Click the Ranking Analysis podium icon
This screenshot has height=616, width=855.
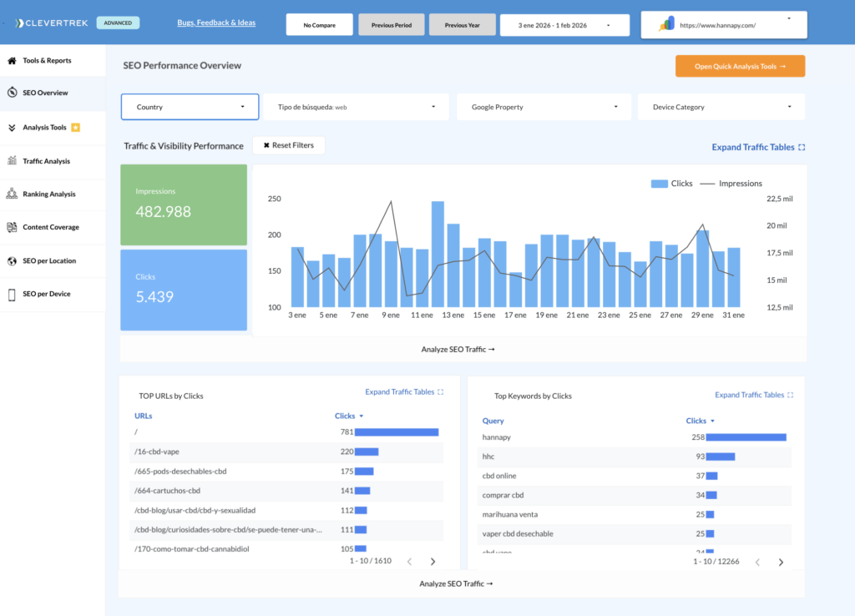[x=12, y=194]
